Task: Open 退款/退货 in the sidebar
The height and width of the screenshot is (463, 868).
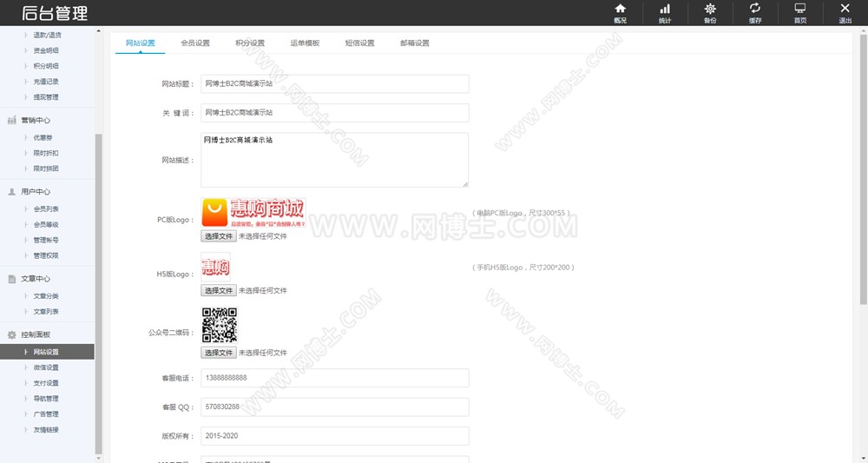Action: click(47, 35)
